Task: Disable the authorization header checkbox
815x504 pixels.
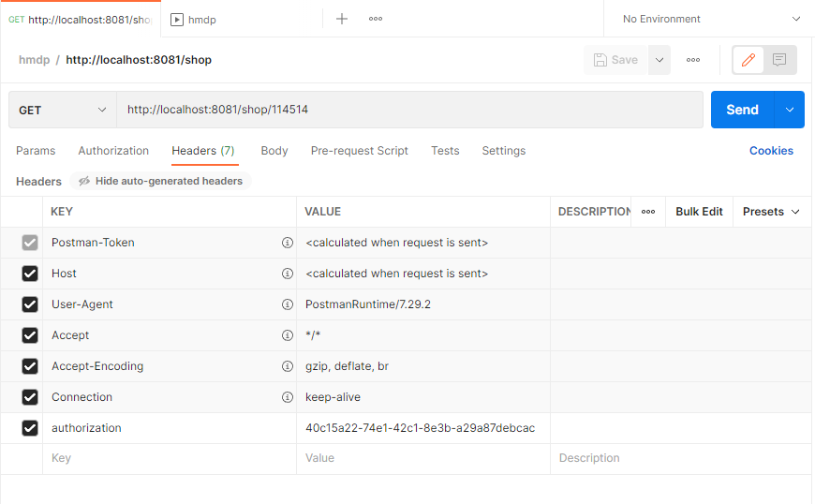Action: pos(30,428)
